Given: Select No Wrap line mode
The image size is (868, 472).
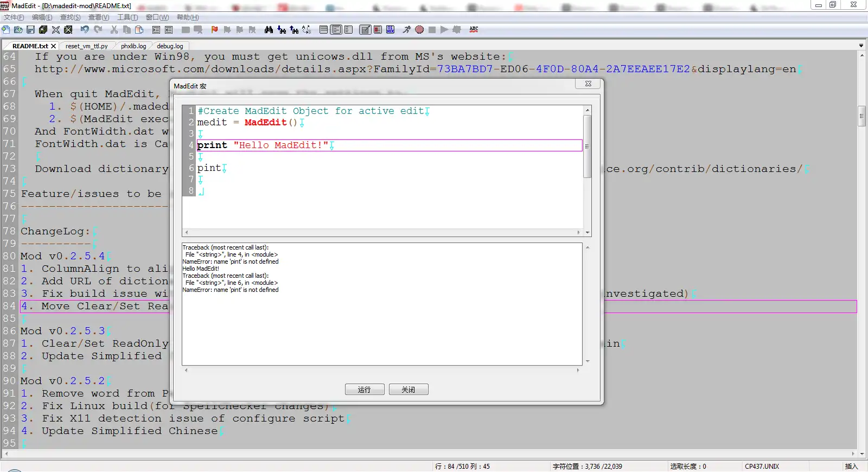Looking at the screenshot, I should coord(323,30).
